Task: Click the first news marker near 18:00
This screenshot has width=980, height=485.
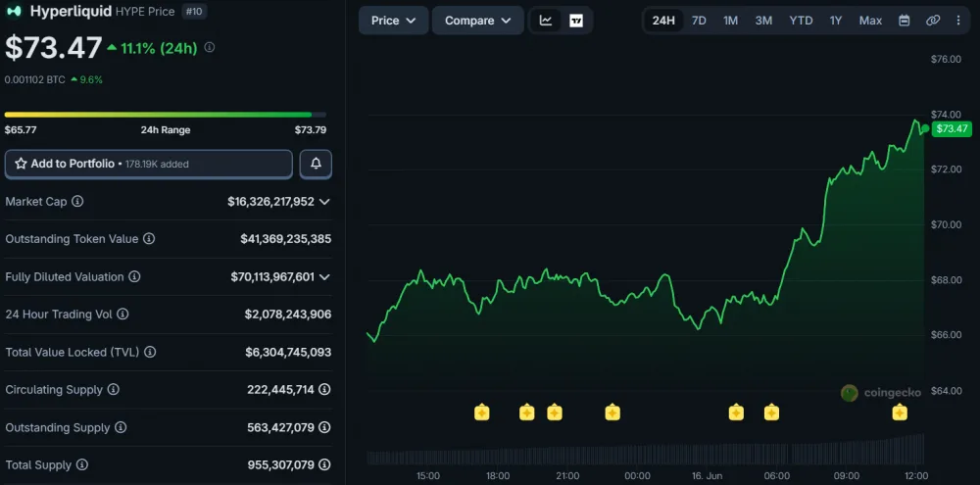Action: click(x=482, y=412)
